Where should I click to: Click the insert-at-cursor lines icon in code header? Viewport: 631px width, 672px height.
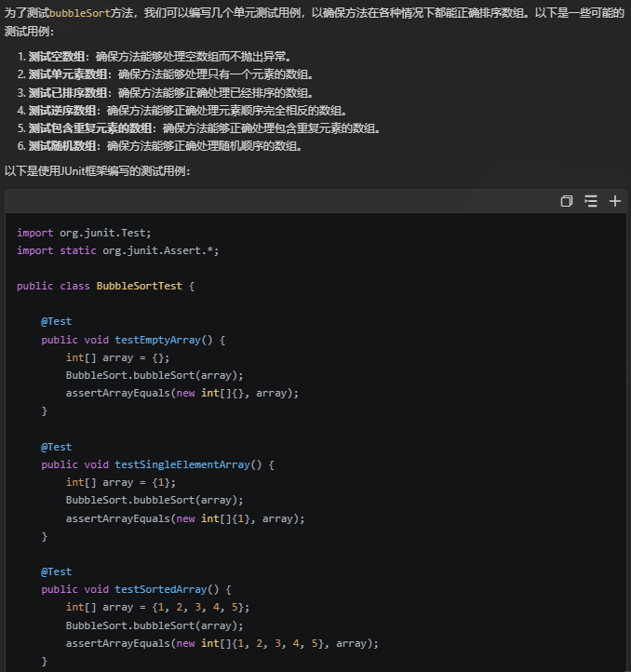[591, 201]
